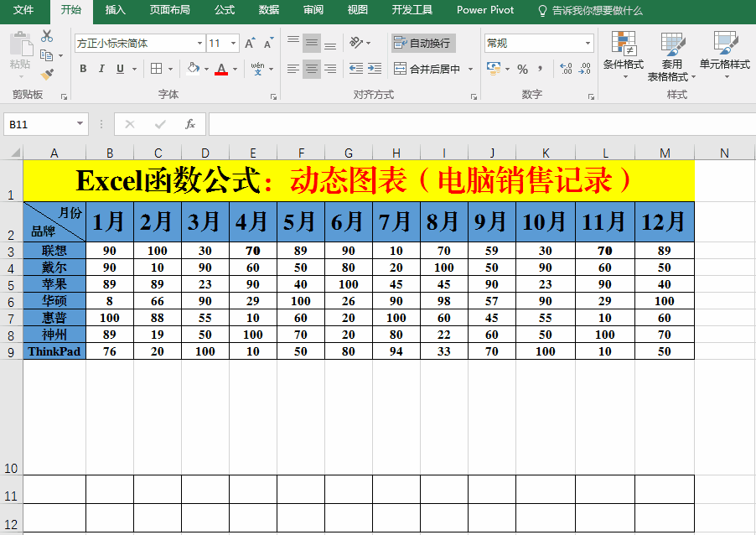756x535 pixels.
Task: Click Decrease Decimal icon
Action: 585,69
